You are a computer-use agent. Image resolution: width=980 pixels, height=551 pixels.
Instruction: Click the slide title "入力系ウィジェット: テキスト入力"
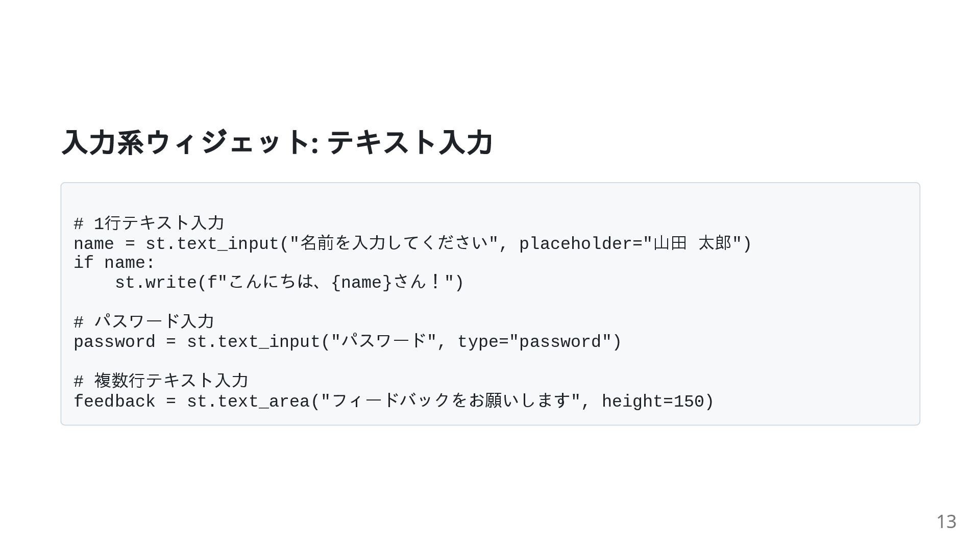click(x=277, y=142)
